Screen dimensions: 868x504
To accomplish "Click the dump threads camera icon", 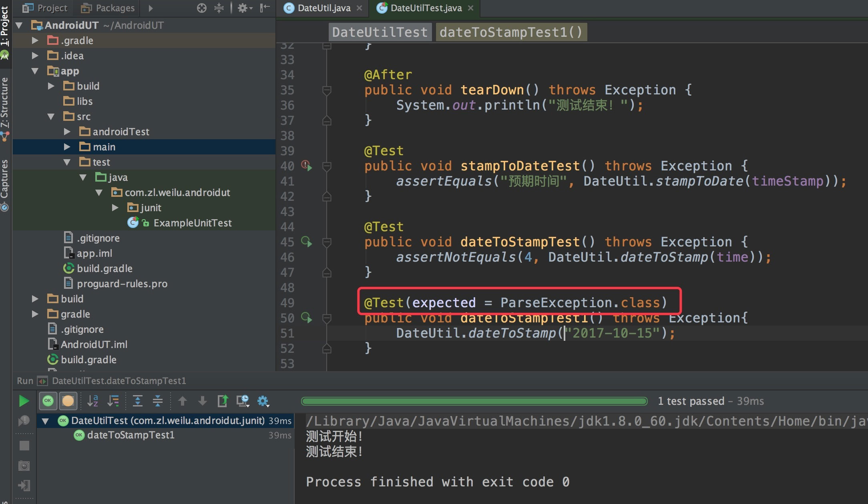I will tap(24, 466).
